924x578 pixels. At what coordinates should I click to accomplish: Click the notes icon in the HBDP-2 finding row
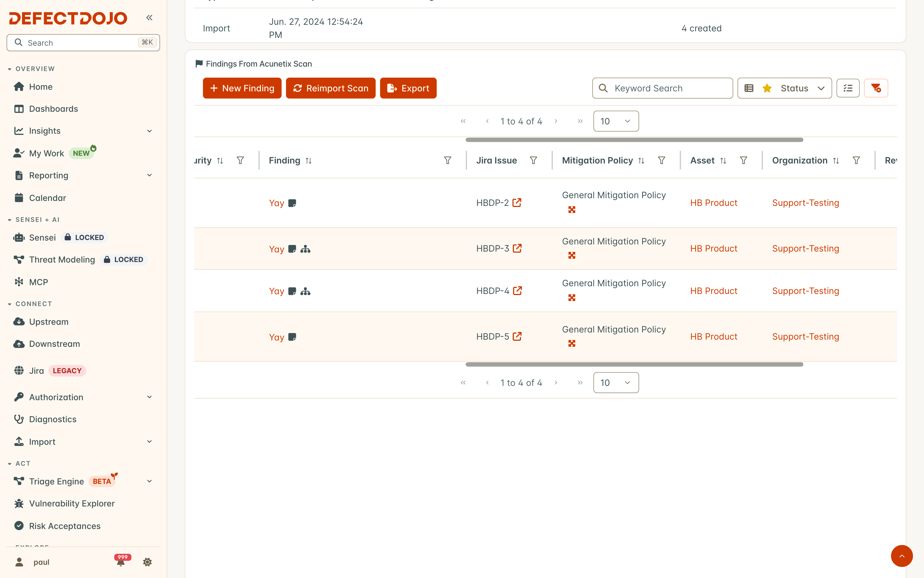tap(292, 203)
